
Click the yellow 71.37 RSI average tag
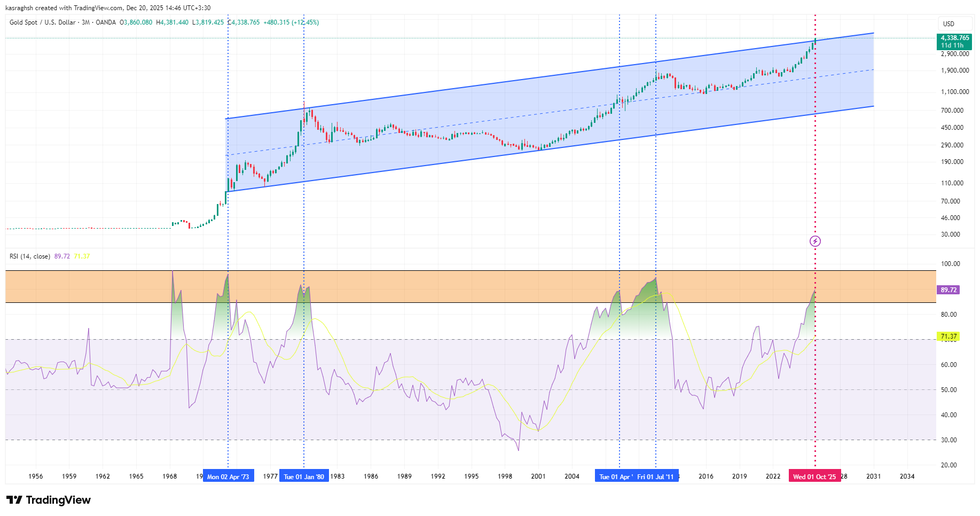pyautogui.click(x=948, y=337)
